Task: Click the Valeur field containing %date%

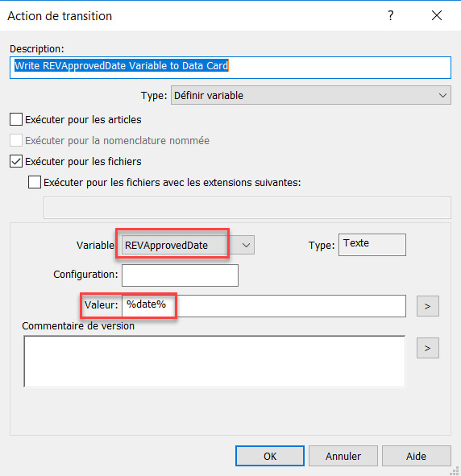Action: click(264, 306)
